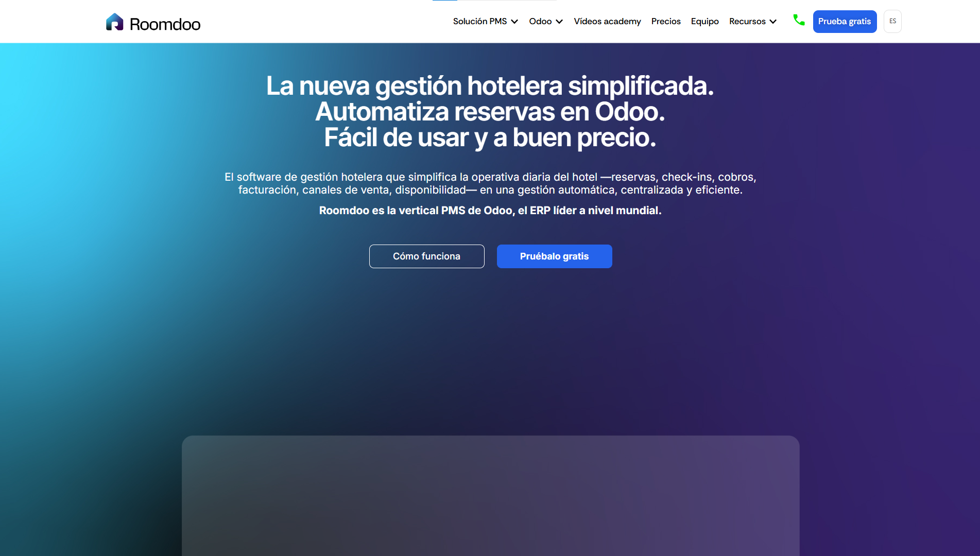This screenshot has width=980, height=556.
Task: Go to Vídeos academy page
Action: tap(607, 21)
